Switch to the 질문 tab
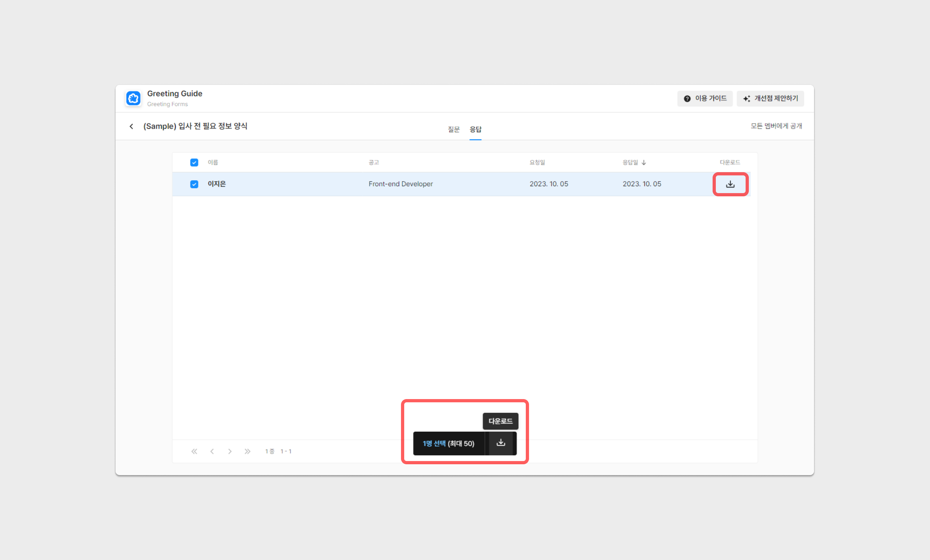This screenshot has width=930, height=560. pyautogui.click(x=453, y=130)
